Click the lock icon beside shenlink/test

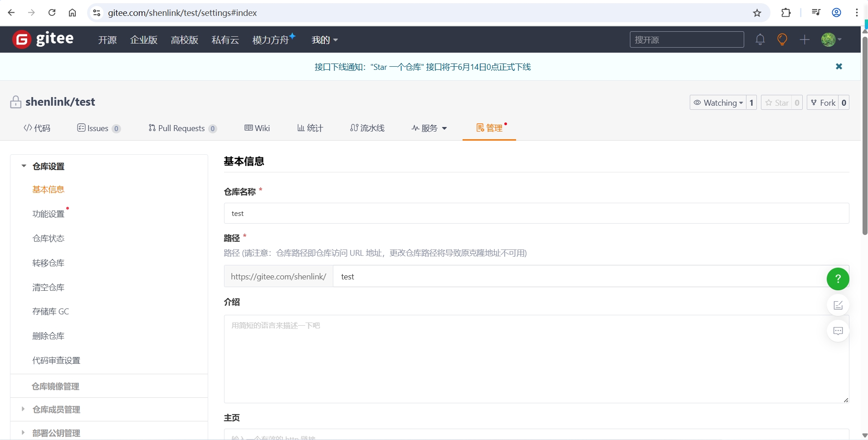[16, 102]
